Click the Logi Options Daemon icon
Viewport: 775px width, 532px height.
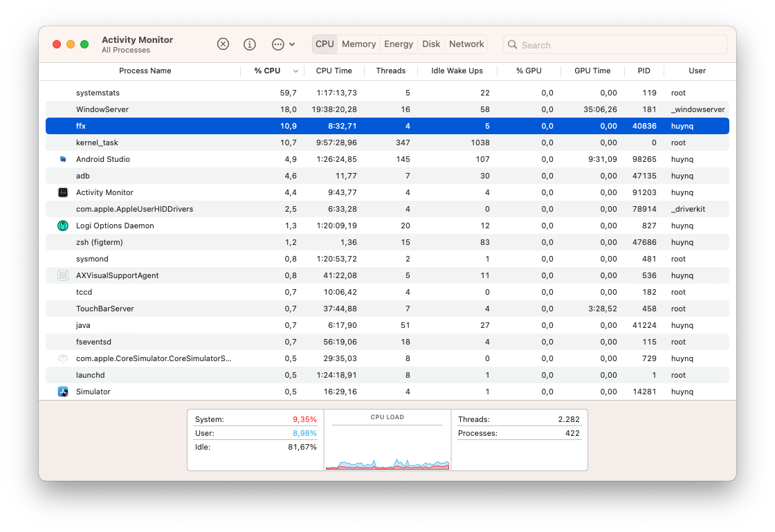tap(62, 226)
